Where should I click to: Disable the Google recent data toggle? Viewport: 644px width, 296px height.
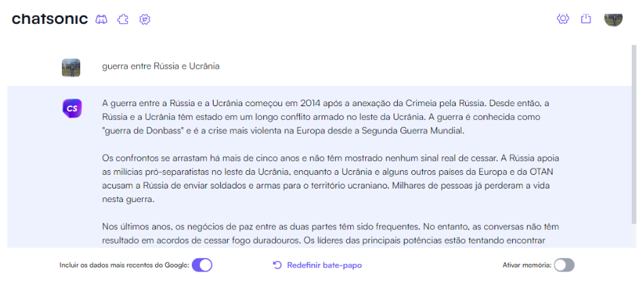pyautogui.click(x=202, y=265)
